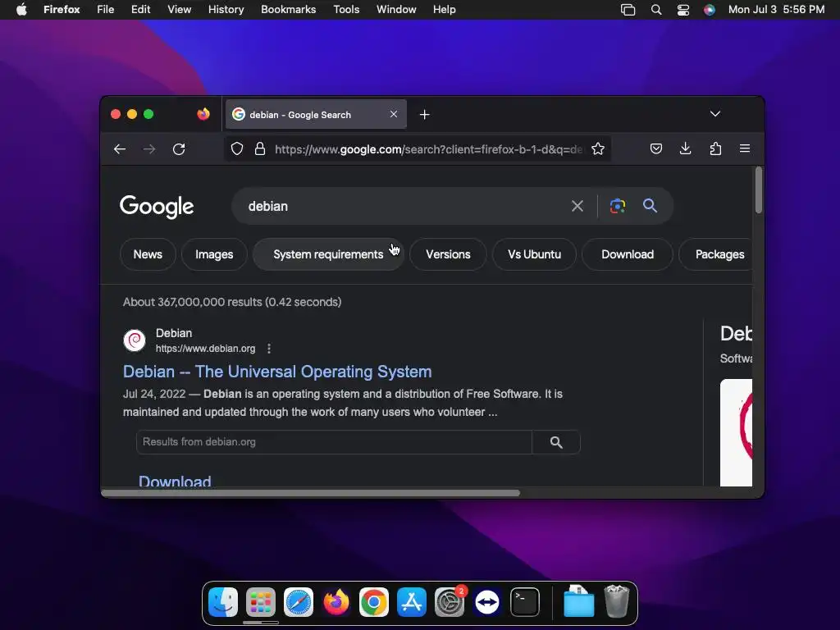Open the tracking protection shield icon

coord(237,149)
